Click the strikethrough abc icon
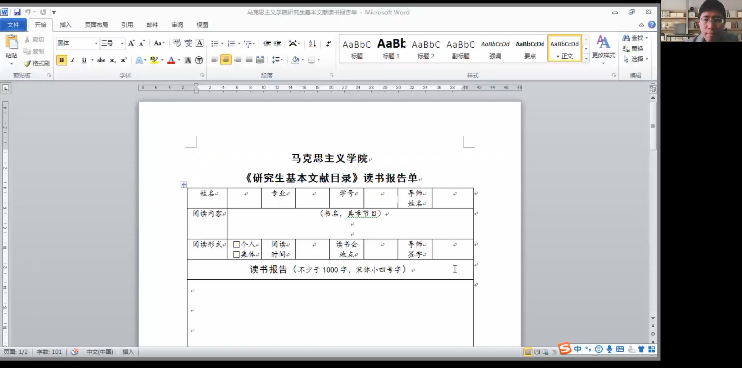Viewport: 742px width, 368px height. (x=101, y=60)
